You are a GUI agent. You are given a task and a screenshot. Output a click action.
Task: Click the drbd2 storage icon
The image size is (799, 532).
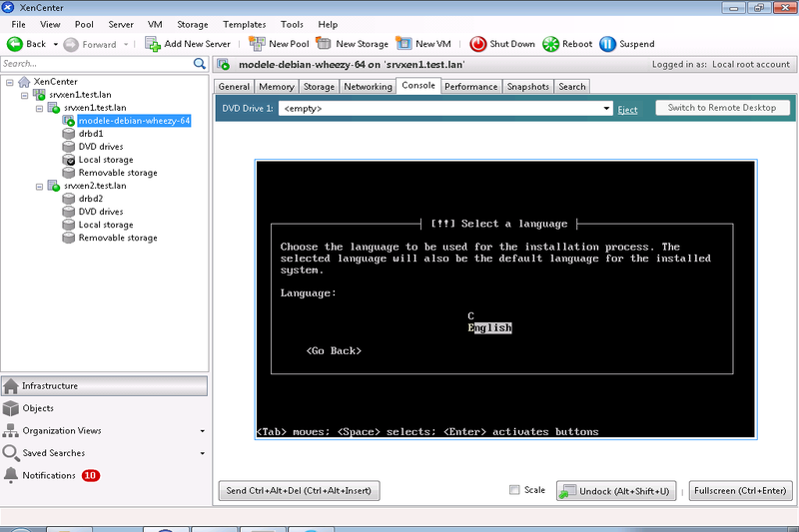click(69, 199)
